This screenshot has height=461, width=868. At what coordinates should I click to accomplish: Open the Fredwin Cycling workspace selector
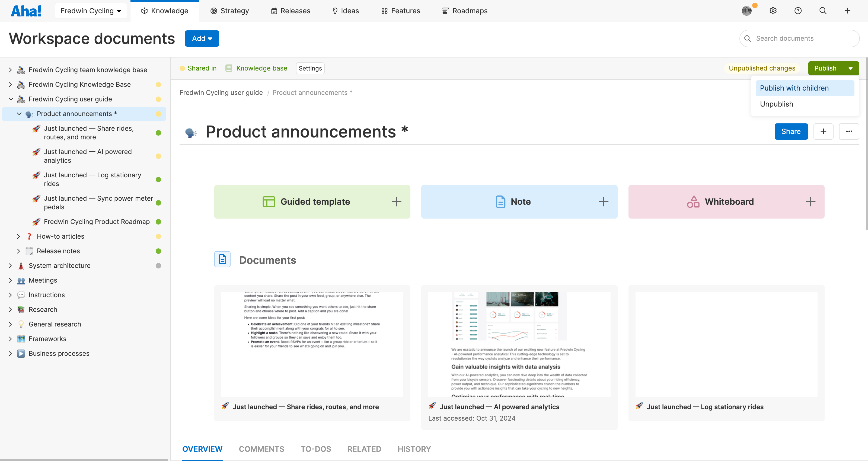point(91,11)
